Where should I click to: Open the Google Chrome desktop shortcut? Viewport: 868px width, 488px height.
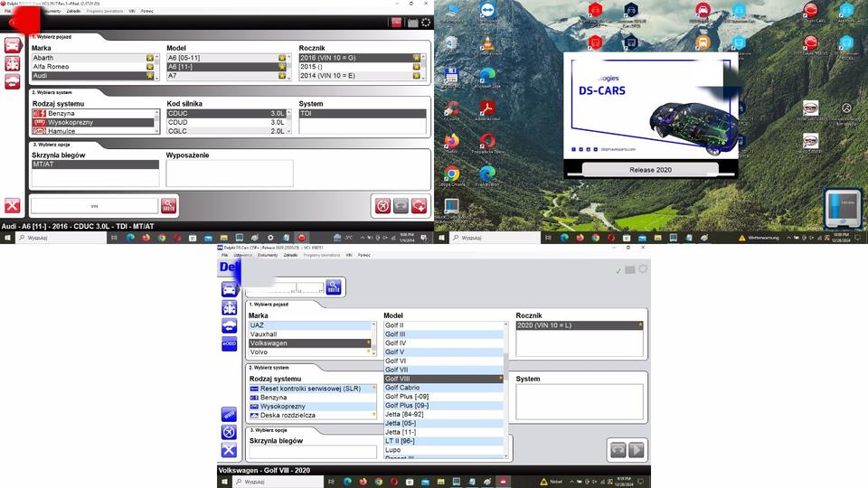[452, 176]
